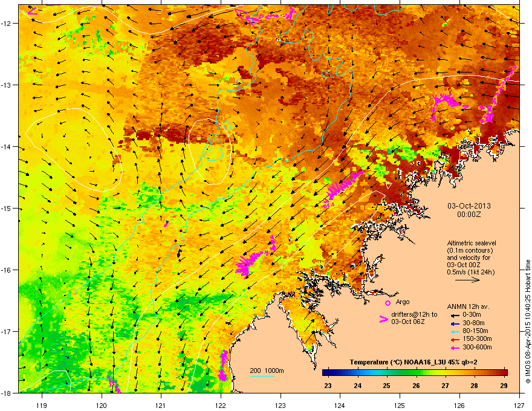Click the 'Argo' legend label

coord(403,302)
